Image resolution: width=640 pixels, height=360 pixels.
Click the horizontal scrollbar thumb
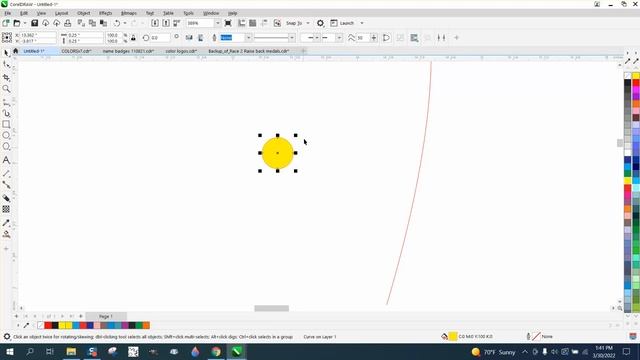271,308
